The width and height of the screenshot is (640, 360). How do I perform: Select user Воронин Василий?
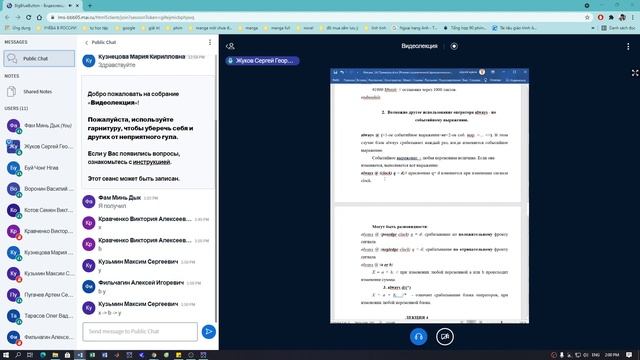(x=40, y=189)
